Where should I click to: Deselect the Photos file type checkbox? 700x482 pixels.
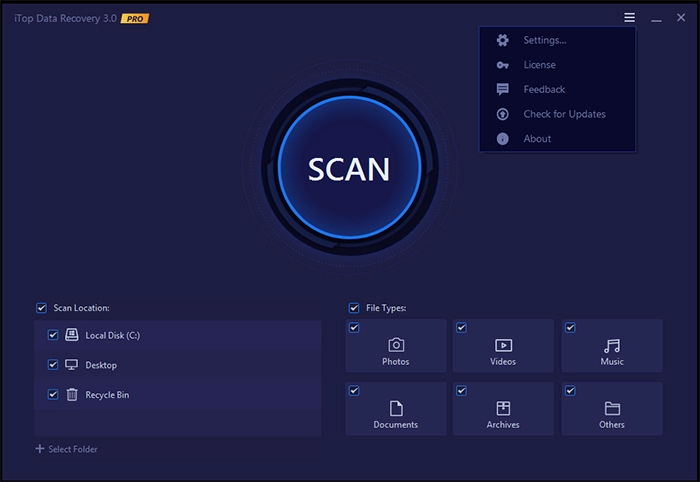tap(354, 327)
